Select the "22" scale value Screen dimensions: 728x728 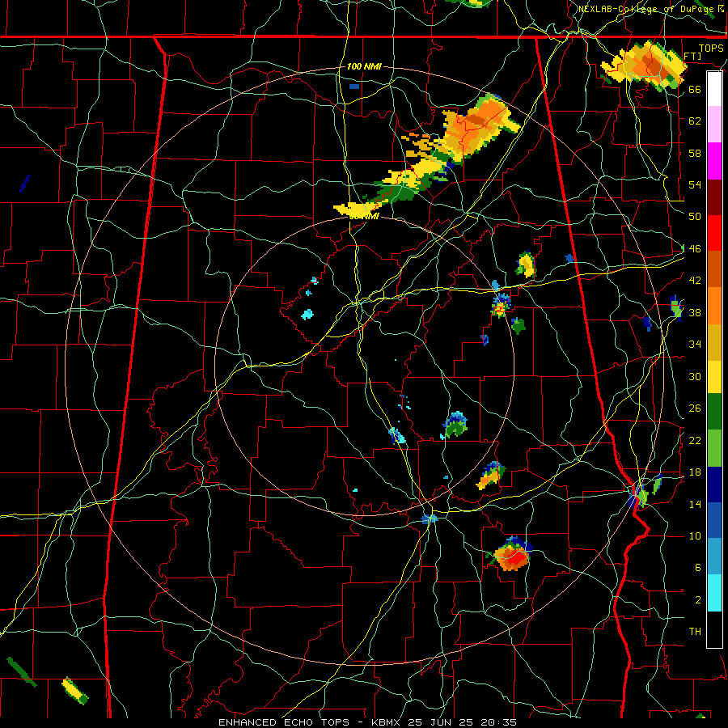695,440
